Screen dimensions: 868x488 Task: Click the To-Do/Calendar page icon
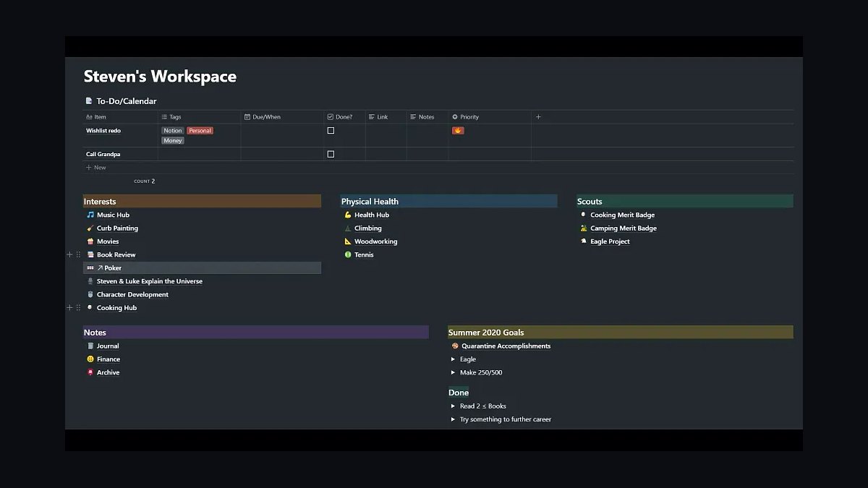(89, 101)
